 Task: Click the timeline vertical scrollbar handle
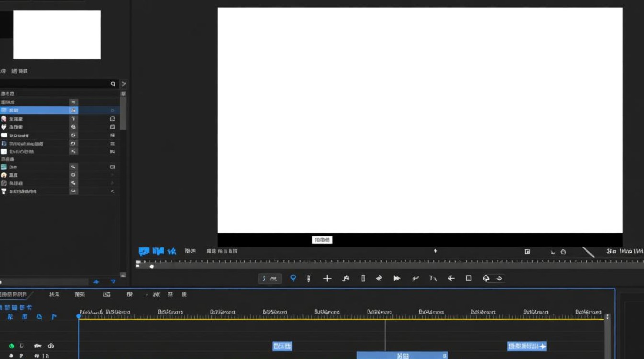click(x=608, y=317)
